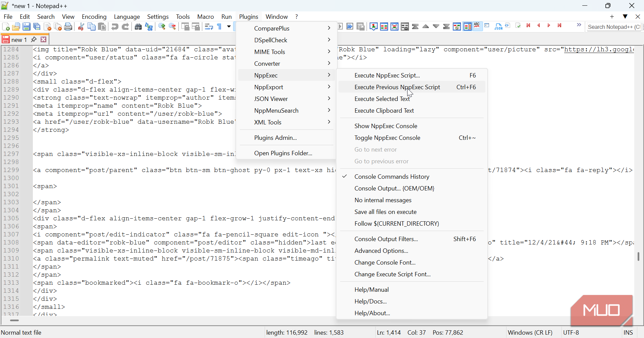This screenshot has height=338, width=644.
Task: Click the Redo arrow icon
Action: coord(125,27)
